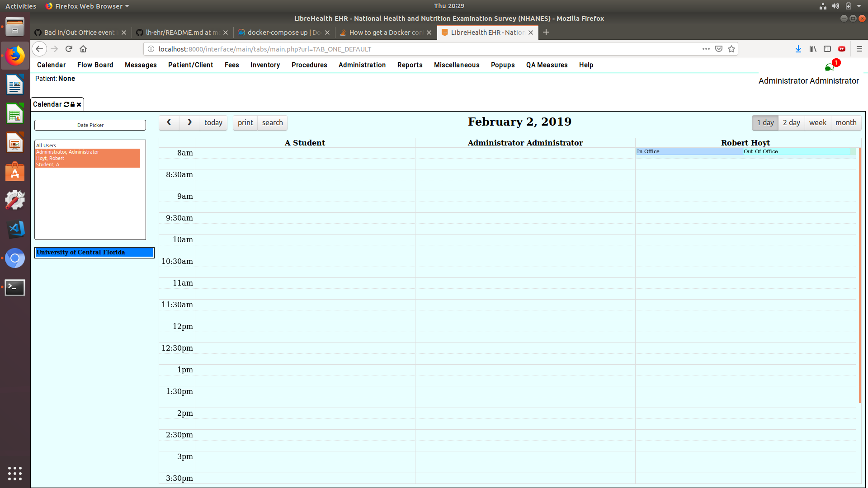The width and height of the screenshot is (868, 488).
Task: Go to the previous day with left chevron
Action: tap(169, 122)
